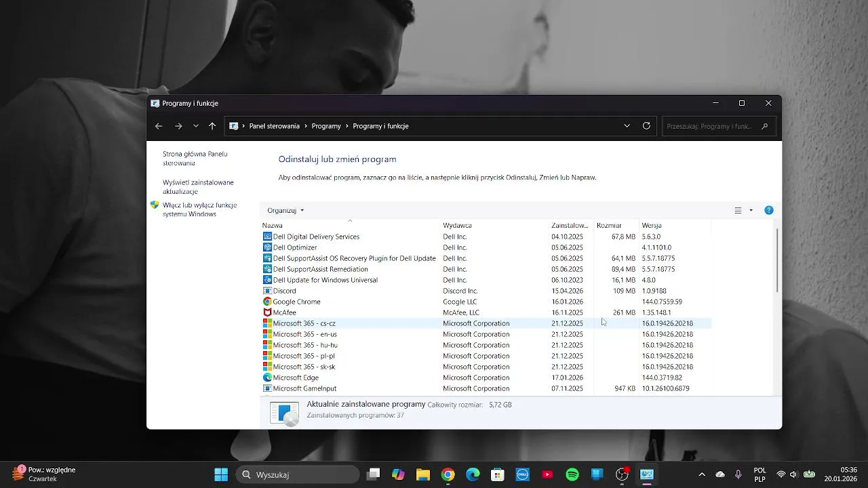Select the Google Chrome list icon
Screen dimensions: 868x488
pos(267,302)
